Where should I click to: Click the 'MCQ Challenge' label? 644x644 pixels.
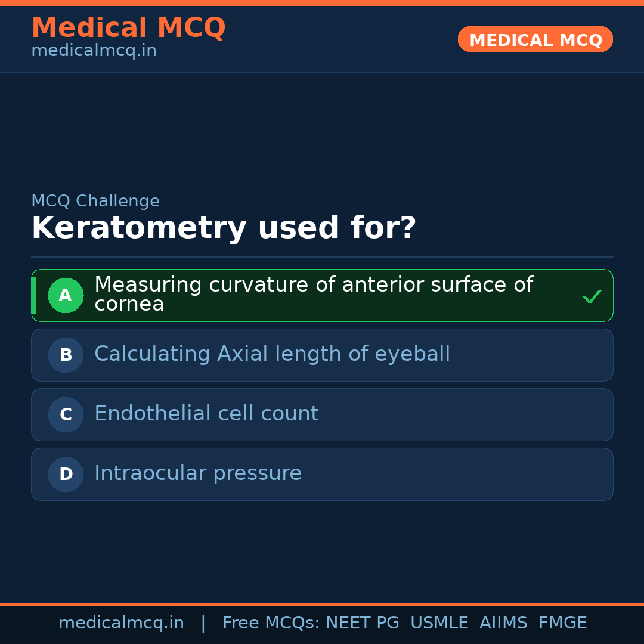(95, 202)
